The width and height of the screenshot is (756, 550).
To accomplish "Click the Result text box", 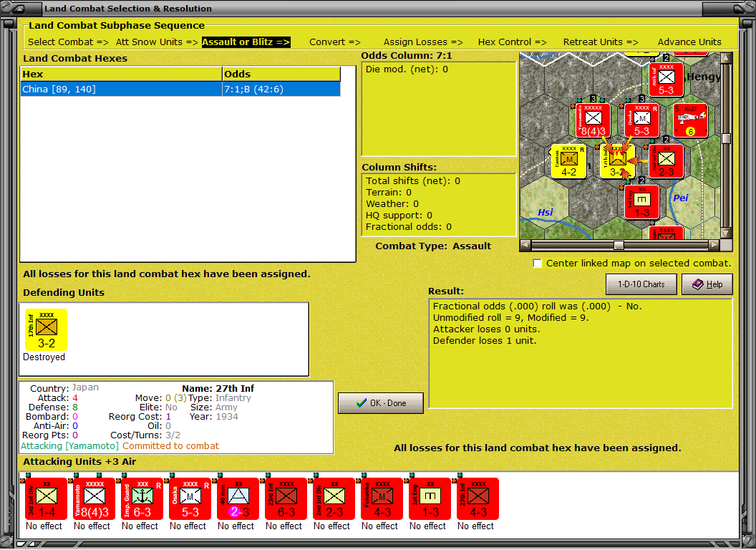I will pyautogui.click(x=581, y=354).
